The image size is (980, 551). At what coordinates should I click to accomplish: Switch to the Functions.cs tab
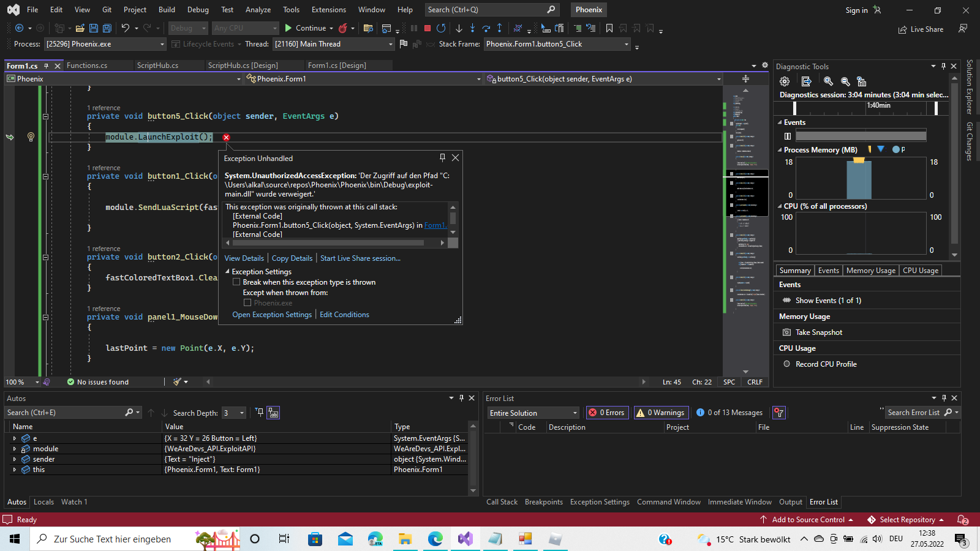pyautogui.click(x=87, y=66)
